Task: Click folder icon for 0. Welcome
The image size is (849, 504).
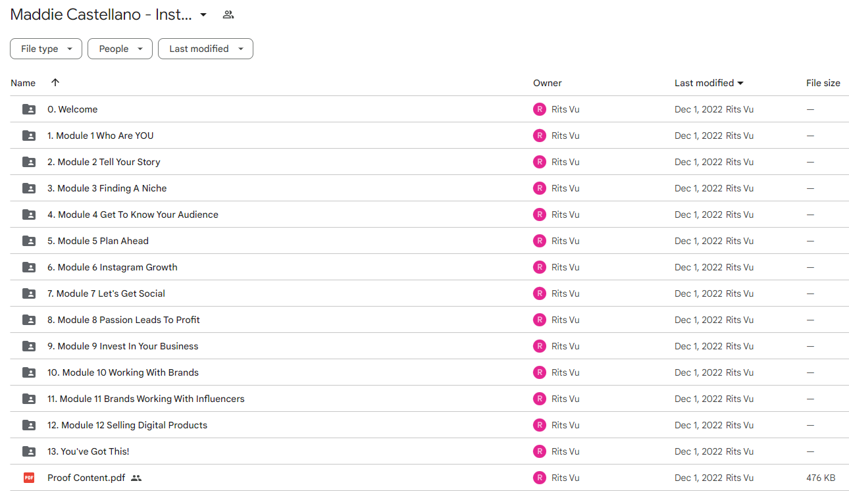Action: point(29,109)
